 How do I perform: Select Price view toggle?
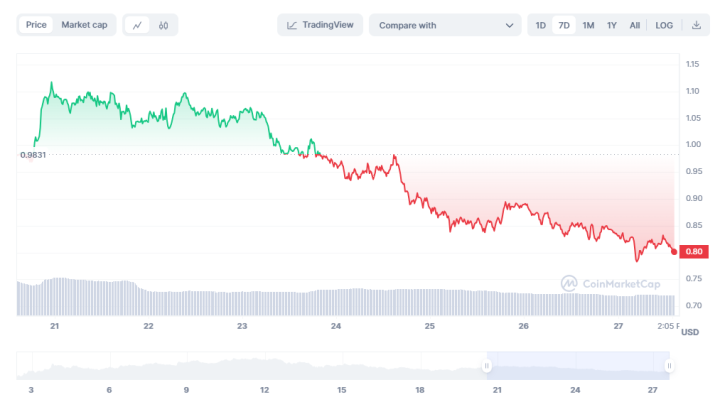36,25
